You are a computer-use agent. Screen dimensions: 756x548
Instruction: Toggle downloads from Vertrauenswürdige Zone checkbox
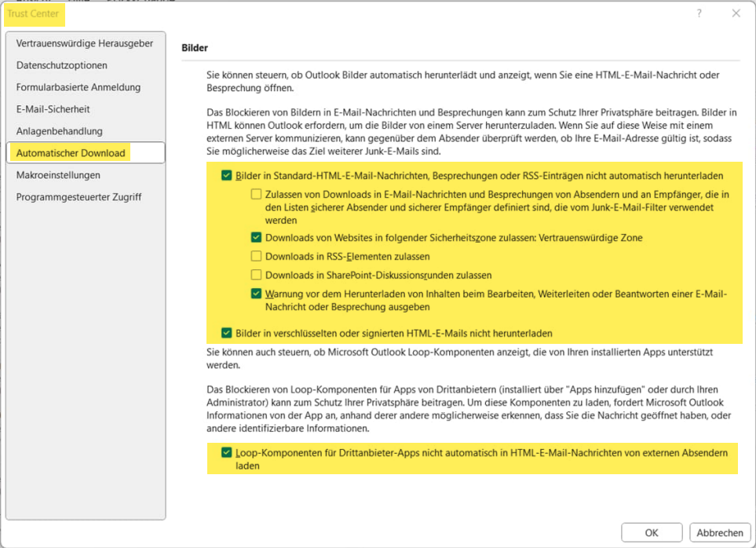coord(256,237)
